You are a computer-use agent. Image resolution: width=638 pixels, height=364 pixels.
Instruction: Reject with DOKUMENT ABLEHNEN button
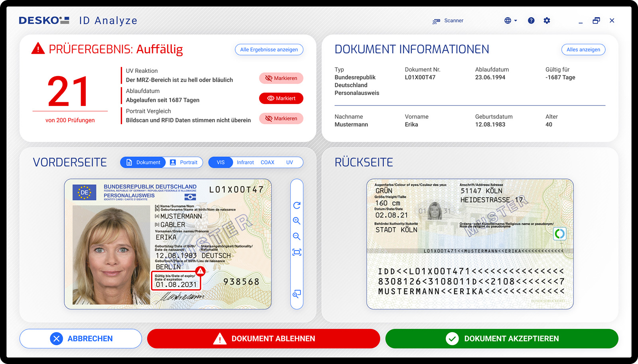coord(264,339)
